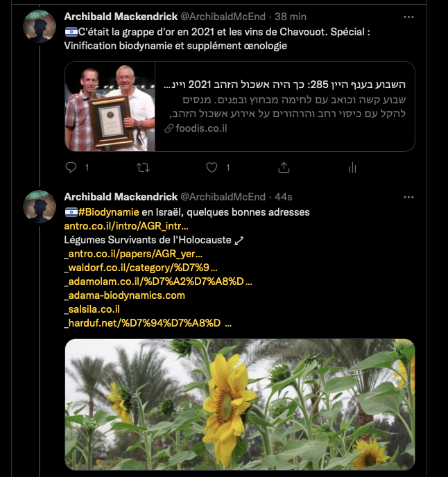
Task: Retweet the Chavouot wines tweet
Action: click(142, 167)
